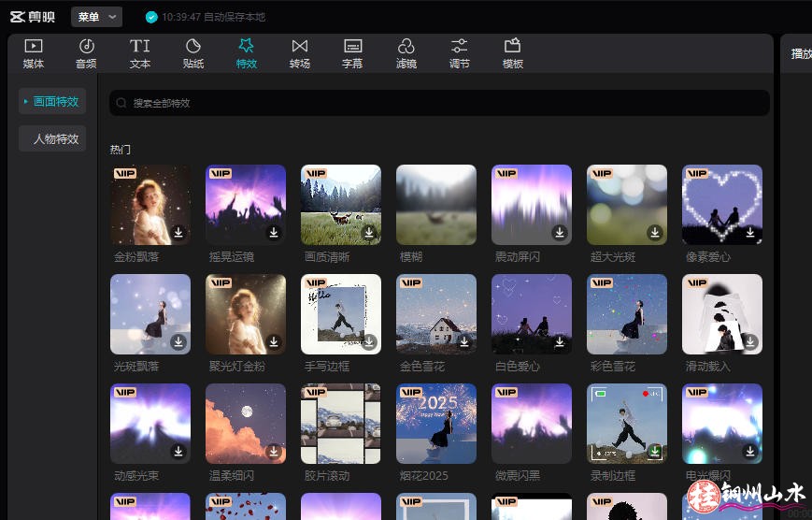Open the 模板 templates panel
This screenshot has width=812, height=520.
click(x=512, y=53)
